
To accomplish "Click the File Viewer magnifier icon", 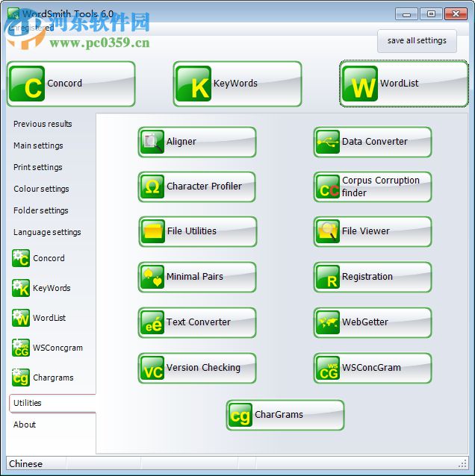I will (x=328, y=231).
